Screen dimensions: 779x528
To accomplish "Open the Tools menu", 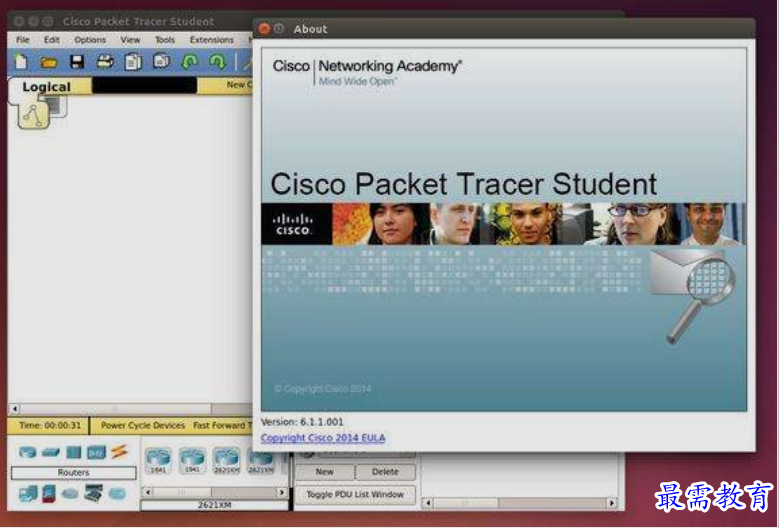I will 164,40.
